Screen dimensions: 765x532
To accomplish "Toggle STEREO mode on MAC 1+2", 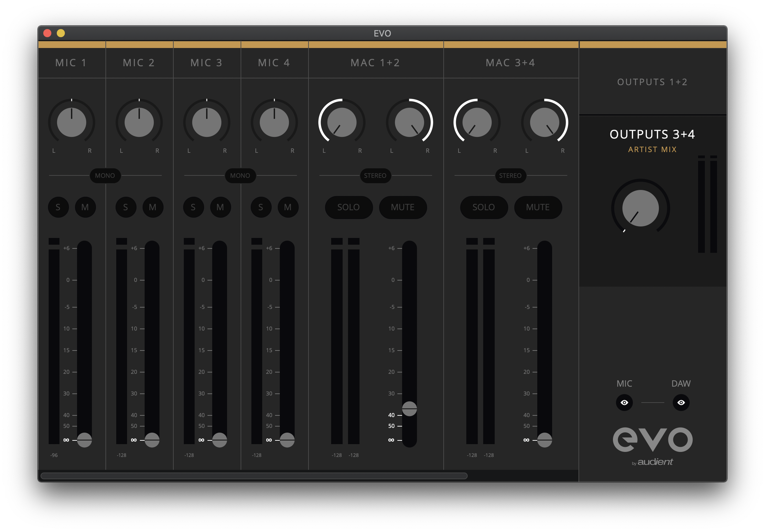I will 375,176.
